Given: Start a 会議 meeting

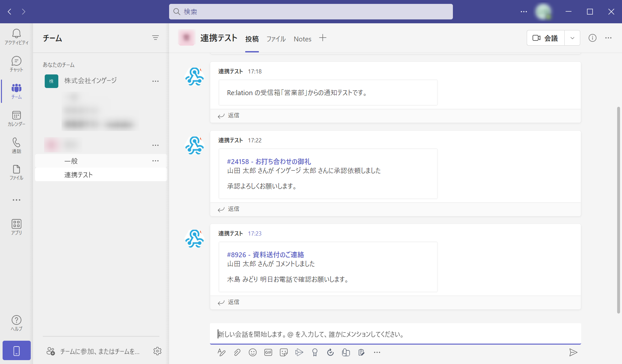Looking at the screenshot, I should pos(546,38).
